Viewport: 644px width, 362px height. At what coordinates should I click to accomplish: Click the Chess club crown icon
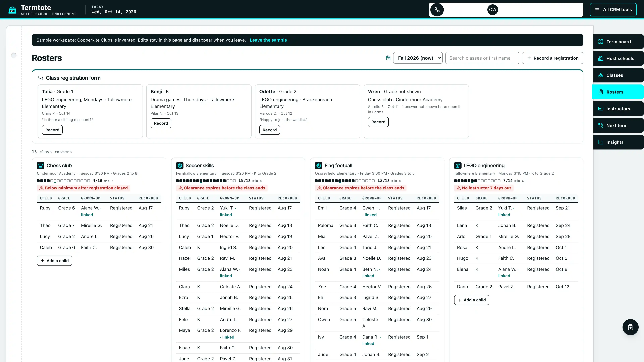pos(40,166)
